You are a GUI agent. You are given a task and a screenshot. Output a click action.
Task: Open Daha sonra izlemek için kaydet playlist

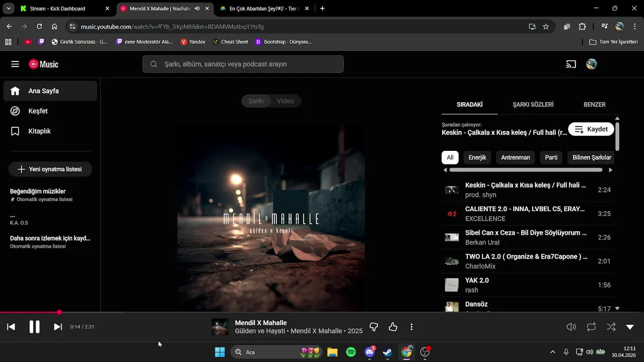point(50,242)
